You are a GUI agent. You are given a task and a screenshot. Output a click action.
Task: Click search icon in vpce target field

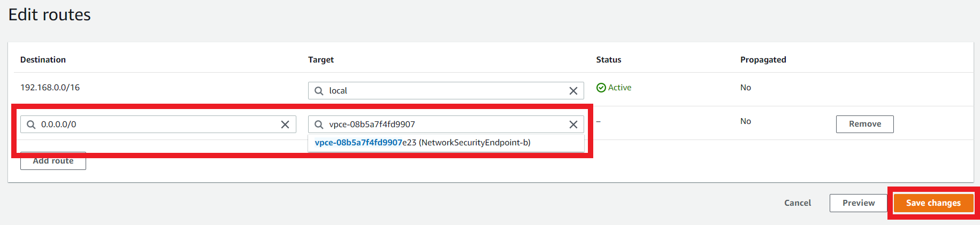319,125
